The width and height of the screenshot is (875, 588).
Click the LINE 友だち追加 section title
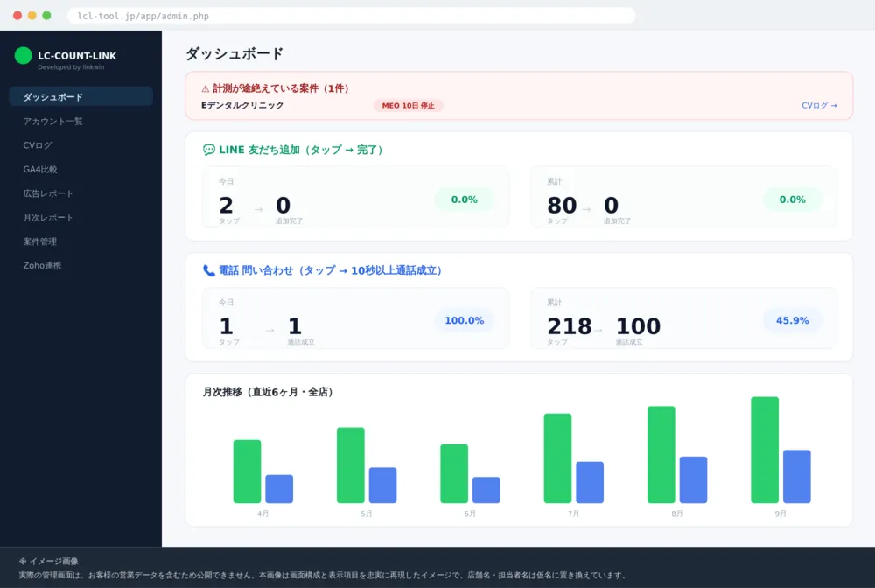coord(300,150)
